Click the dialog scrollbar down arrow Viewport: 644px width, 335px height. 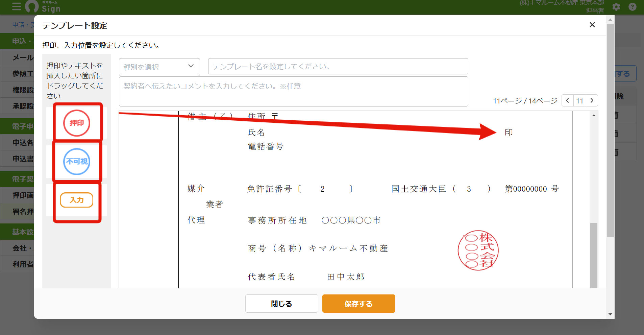point(610,314)
